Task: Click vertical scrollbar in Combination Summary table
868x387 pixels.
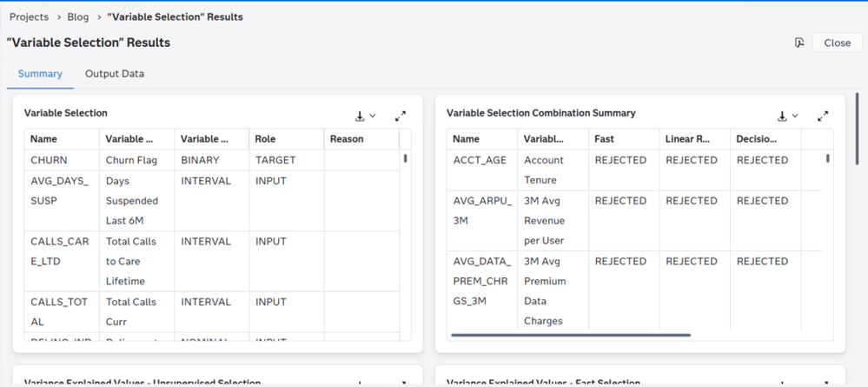Action: click(827, 158)
